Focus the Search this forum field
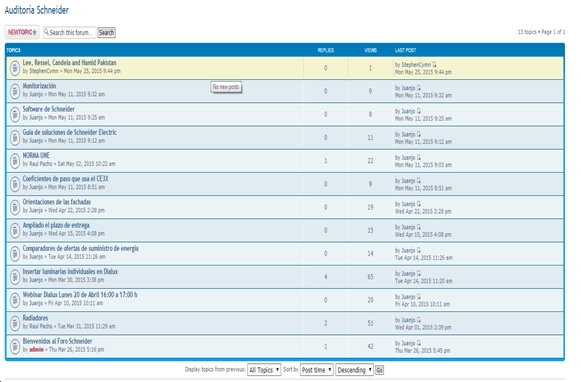This screenshot has width=581, height=382. coord(70,33)
